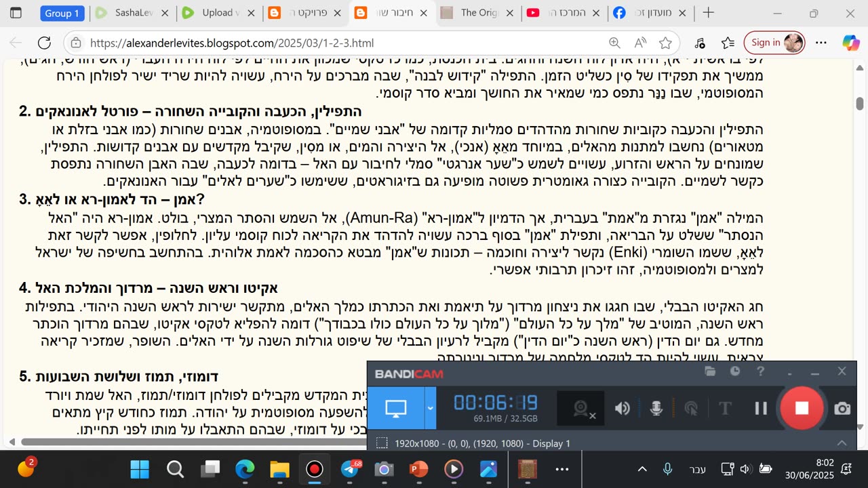Switch to the YouTube המרכז tab
Image resolution: width=868 pixels, height=488 pixels.
click(x=565, y=13)
